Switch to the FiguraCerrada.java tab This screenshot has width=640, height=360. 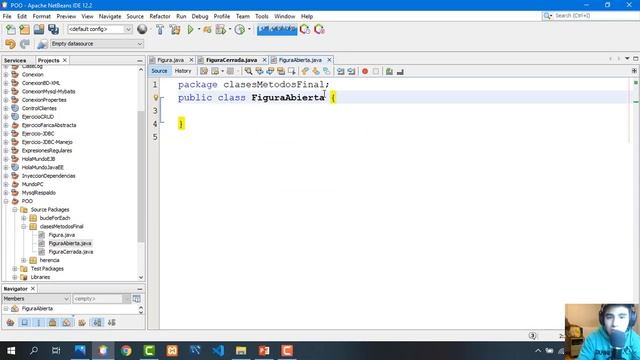(231, 60)
